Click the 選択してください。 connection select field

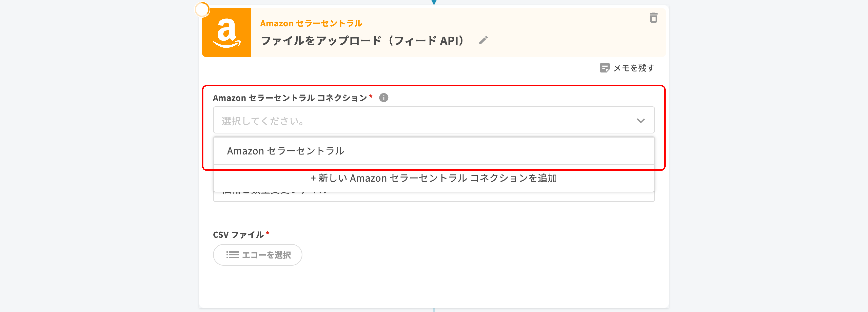(404, 120)
